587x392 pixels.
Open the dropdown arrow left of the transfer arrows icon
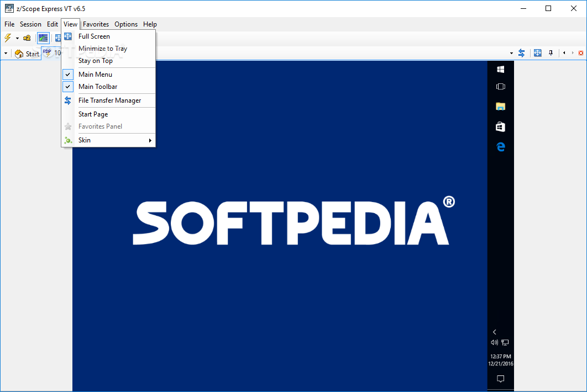pyautogui.click(x=511, y=54)
